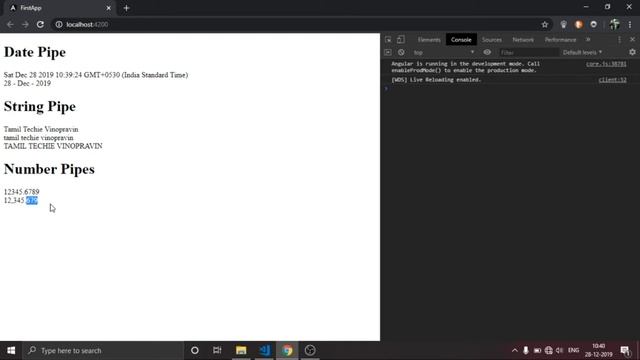Toggle the console sidebar
640x360 pixels.
pyautogui.click(x=388, y=52)
